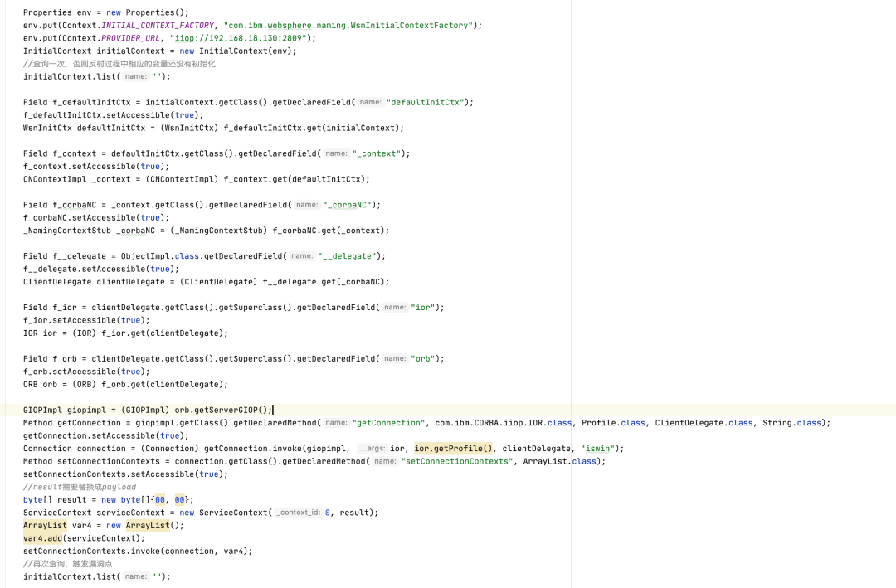Click 'f__delegate.setAccessible(true);' line
This screenshot has height=588, width=896.
[x=101, y=270]
